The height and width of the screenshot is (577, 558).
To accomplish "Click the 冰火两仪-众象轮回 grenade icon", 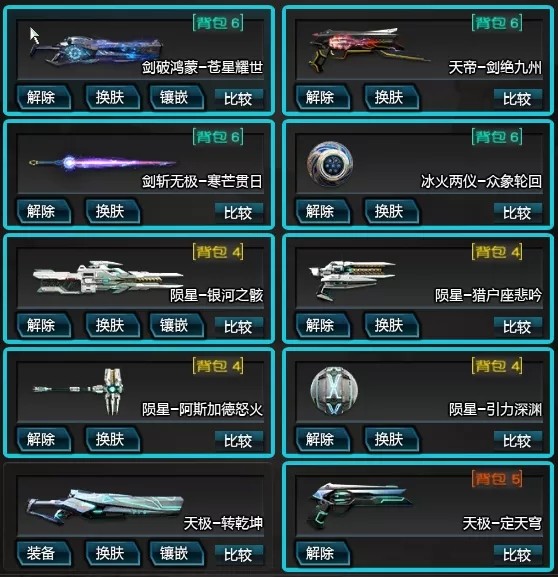I will coord(330,164).
